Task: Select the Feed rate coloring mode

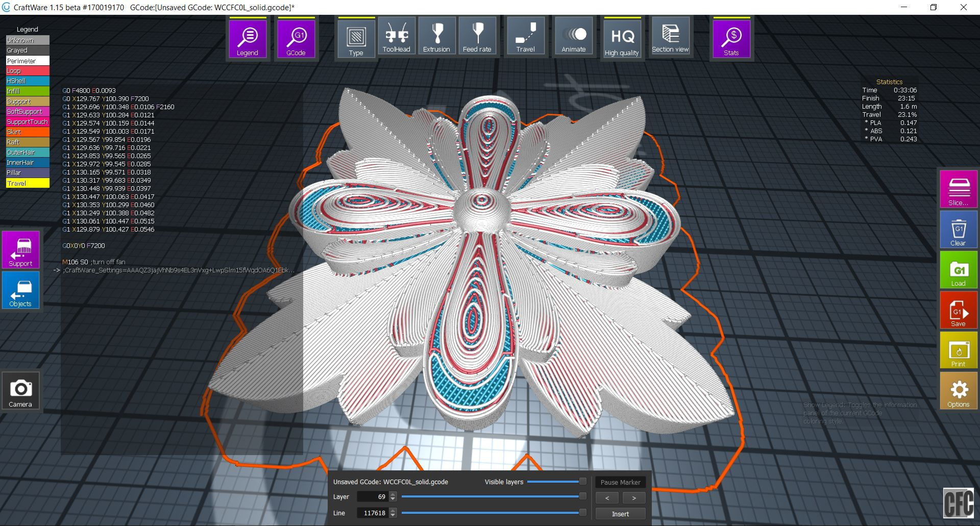Action: [x=477, y=36]
